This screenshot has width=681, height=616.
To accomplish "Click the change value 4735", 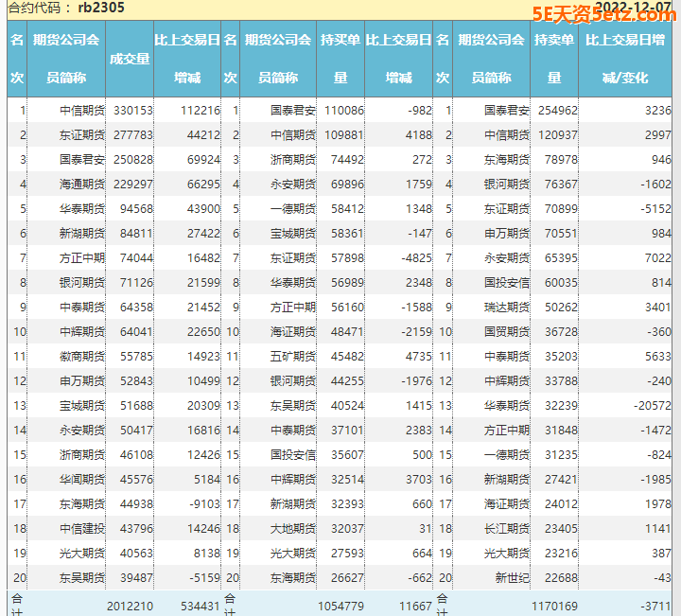I will coord(419,357).
